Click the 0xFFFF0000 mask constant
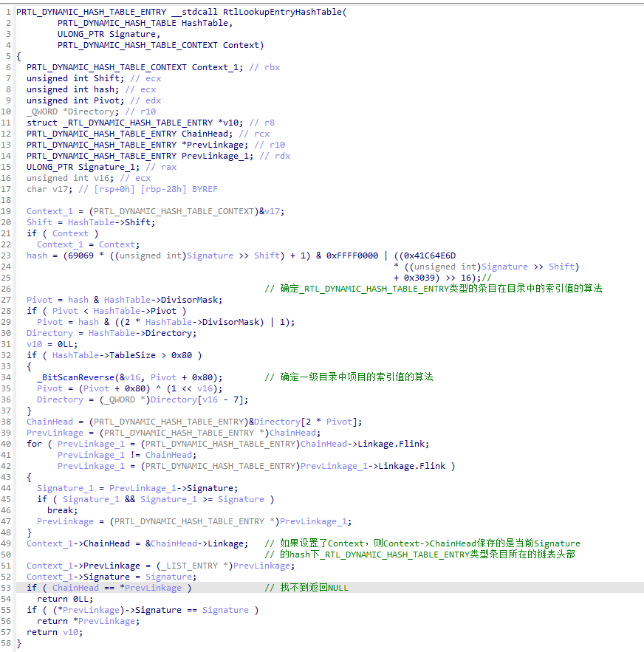 [352, 255]
